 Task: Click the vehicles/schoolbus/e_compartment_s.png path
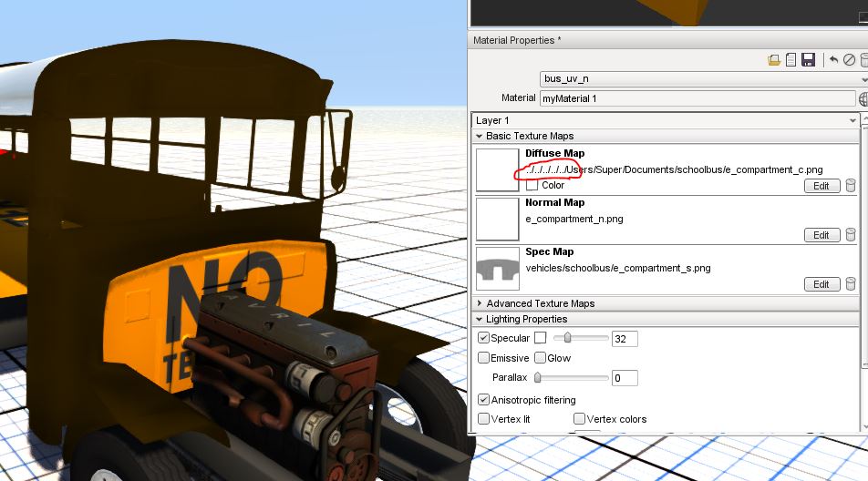tap(618, 268)
